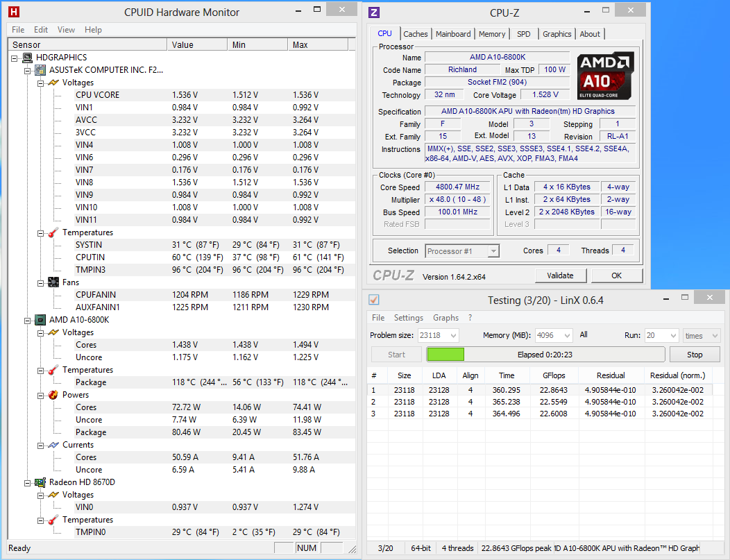730x560 pixels.
Task: Switch to the Caches tab in CPU-Z
Action: [415, 34]
